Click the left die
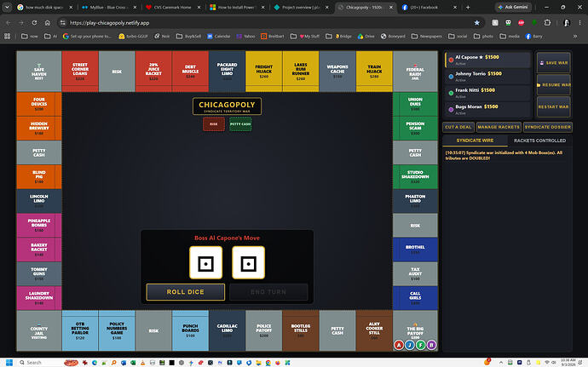 (x=206, y=263)
